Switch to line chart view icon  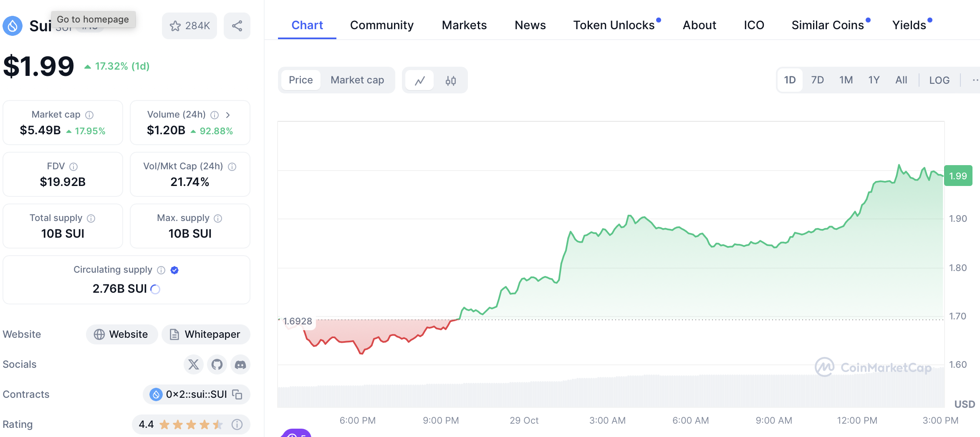(420, 80)
